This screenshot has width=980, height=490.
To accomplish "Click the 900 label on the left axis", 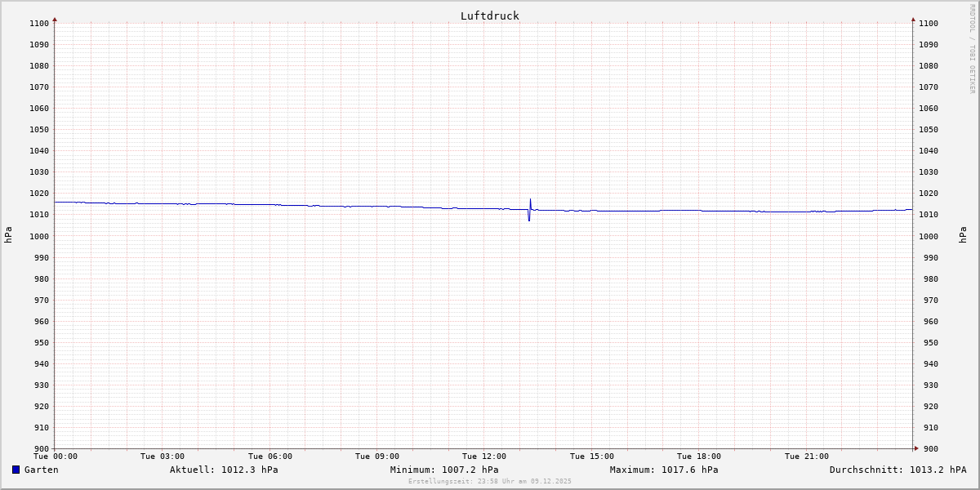I will click(x=42, y=449).
